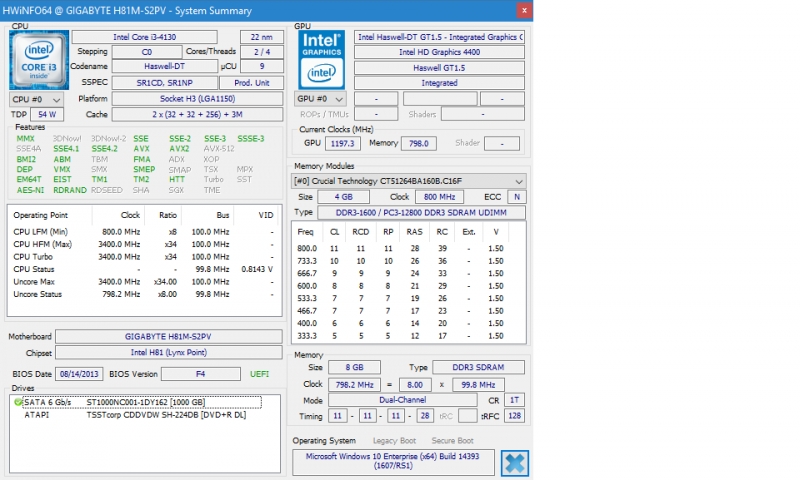
Task: Click the Prod. Unit field
Action: point(252,83)
